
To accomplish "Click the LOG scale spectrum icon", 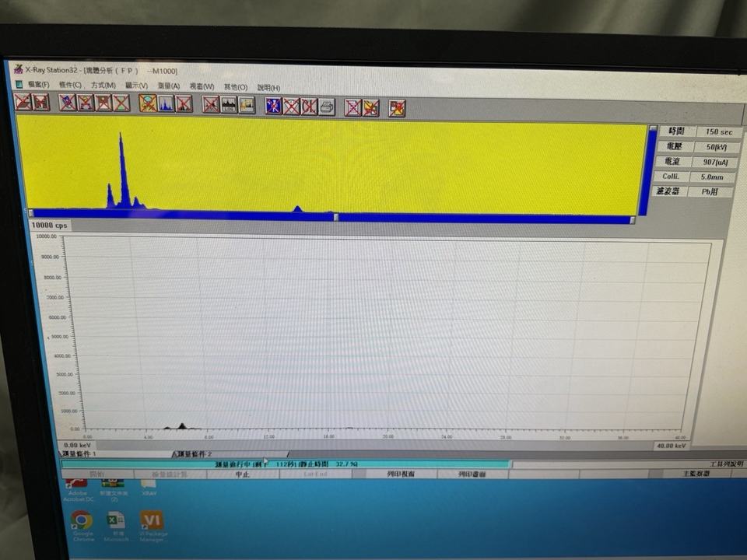I will [229, 105].
